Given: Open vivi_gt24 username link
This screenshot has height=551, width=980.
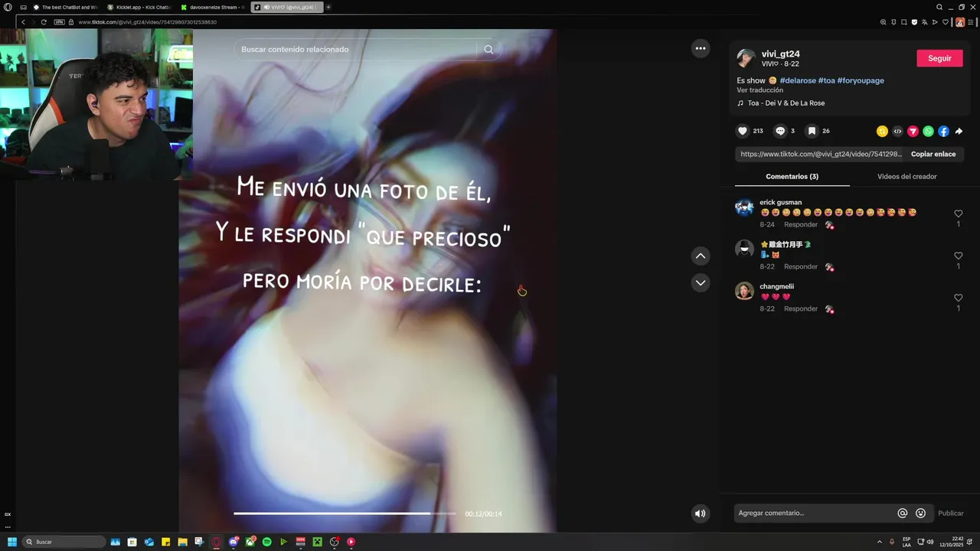Looking at the screenshot, I should click(780, 54).
